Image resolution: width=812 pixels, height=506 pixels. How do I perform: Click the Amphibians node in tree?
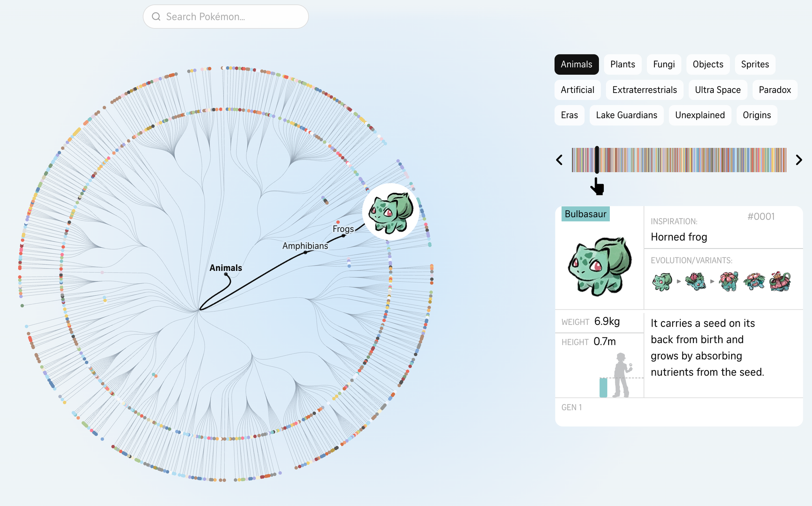pyautogui.click(x=305, y=252)
